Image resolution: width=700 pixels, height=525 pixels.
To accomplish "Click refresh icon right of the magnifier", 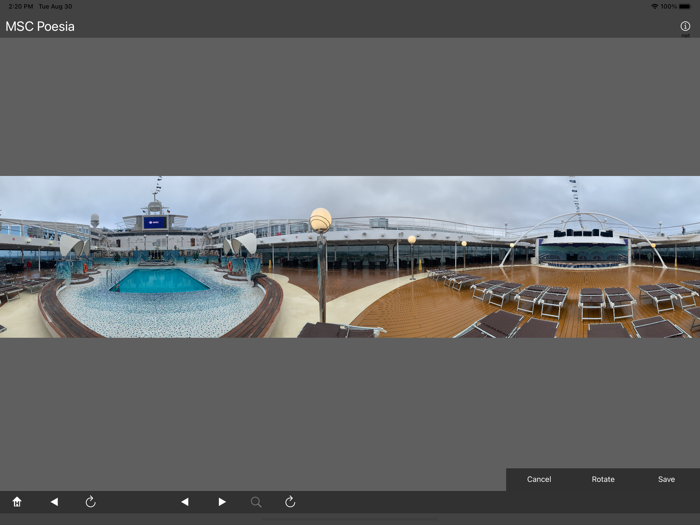I will (x=290, y=502).
